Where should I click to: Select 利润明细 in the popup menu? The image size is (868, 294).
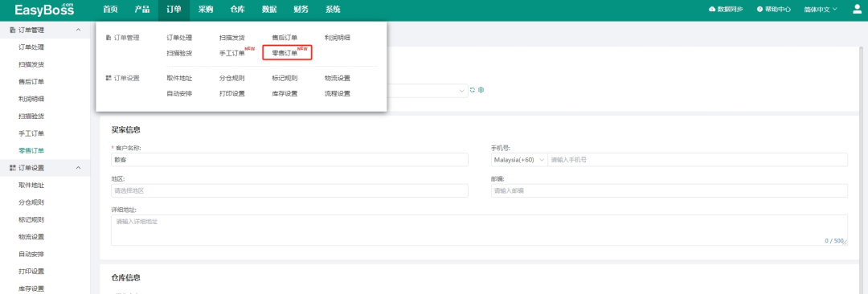337,38
